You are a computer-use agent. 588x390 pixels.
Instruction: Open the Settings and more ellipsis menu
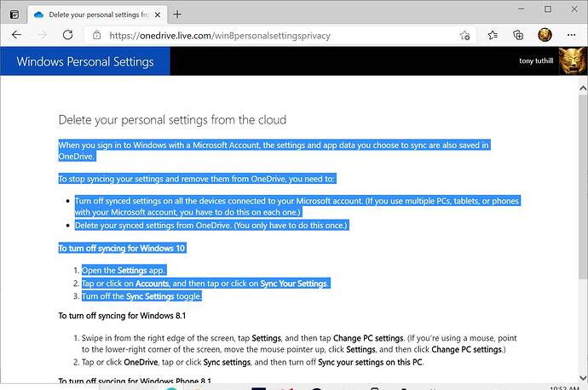(x=571, y=35)
